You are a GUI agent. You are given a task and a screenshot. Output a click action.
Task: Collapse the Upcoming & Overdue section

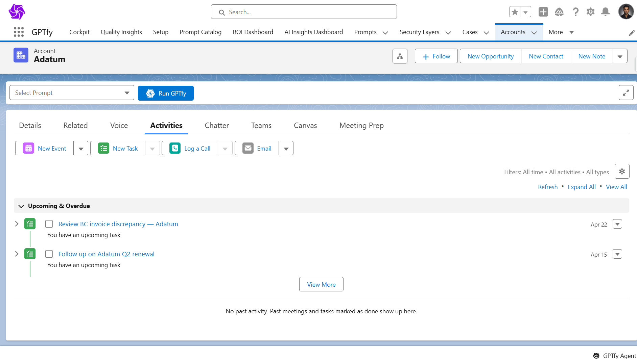click(x=21, y=206)
